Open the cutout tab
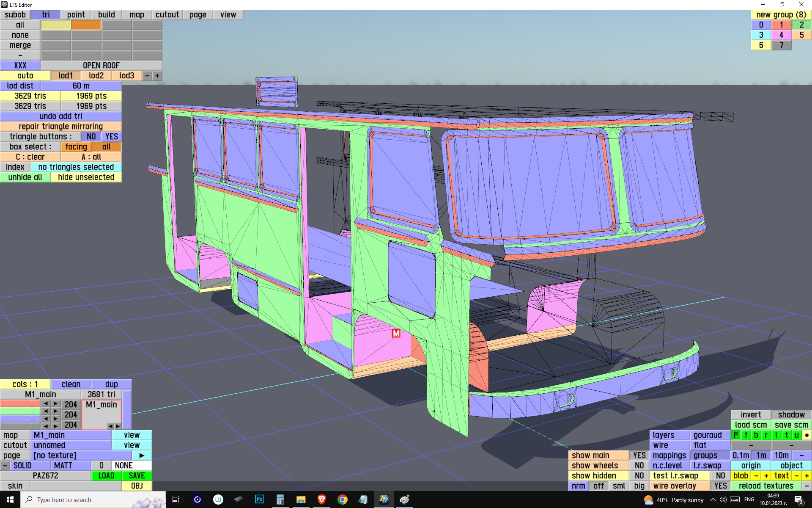The height and width of the screenshot is (508, 812). 167,14
